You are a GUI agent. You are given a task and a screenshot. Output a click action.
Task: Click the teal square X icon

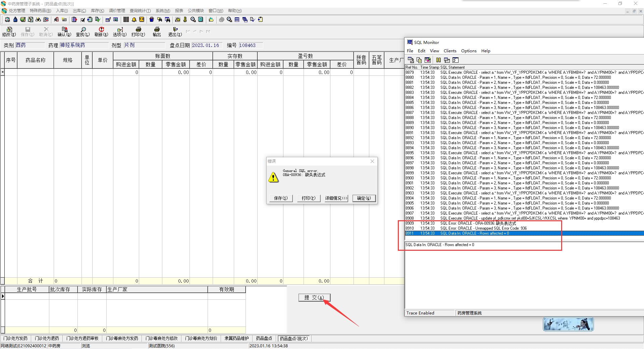tap(201, 19)
